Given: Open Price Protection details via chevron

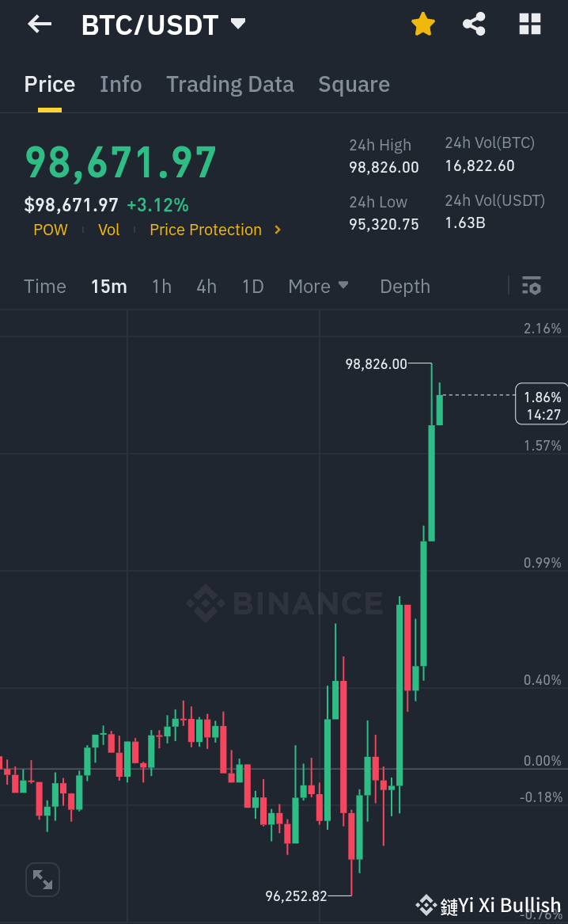Looking at the screenshot, I should (x=277, y=230).
